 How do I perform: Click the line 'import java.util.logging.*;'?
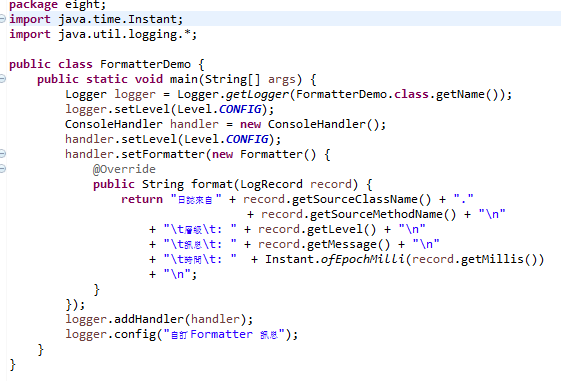pos(103,34)
